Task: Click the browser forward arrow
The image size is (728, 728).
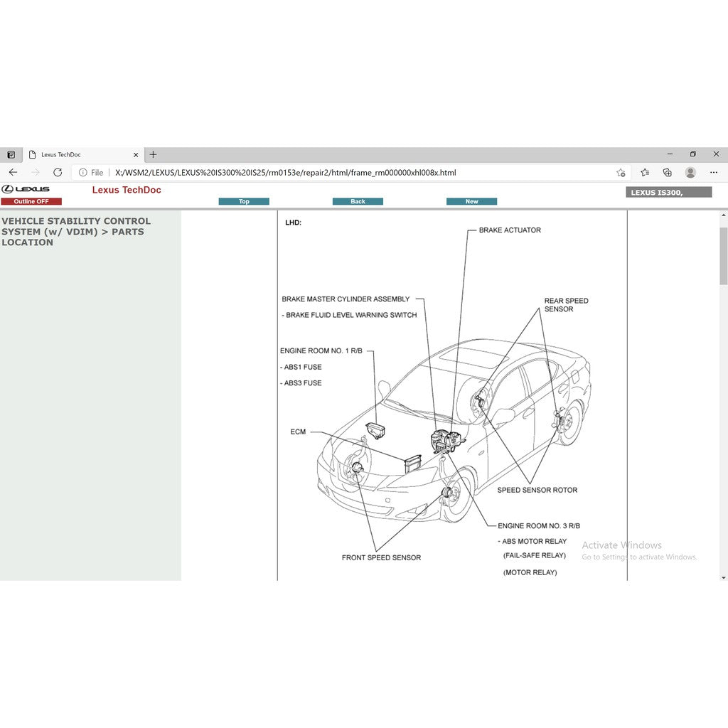Action: pos(34,172)
